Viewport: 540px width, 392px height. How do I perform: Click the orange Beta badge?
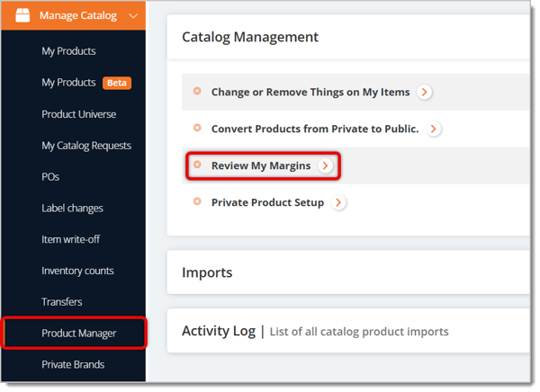pyautogui.click(x=117, y=83)
